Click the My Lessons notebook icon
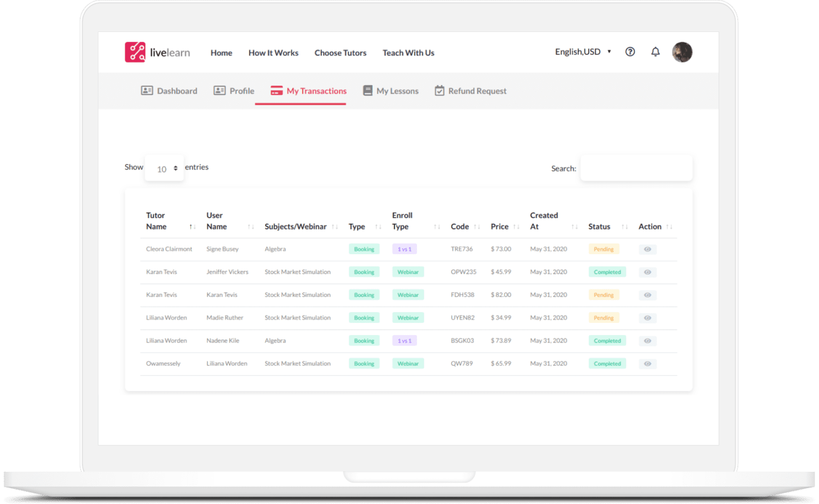The width and height of the screenshot is (819, 504). (x=367, y=91)
